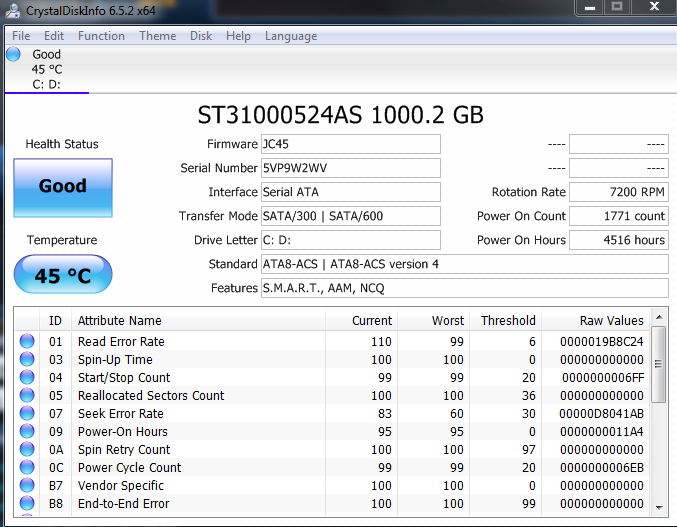
Task: Open the Function menu
Action: point(101,36)
